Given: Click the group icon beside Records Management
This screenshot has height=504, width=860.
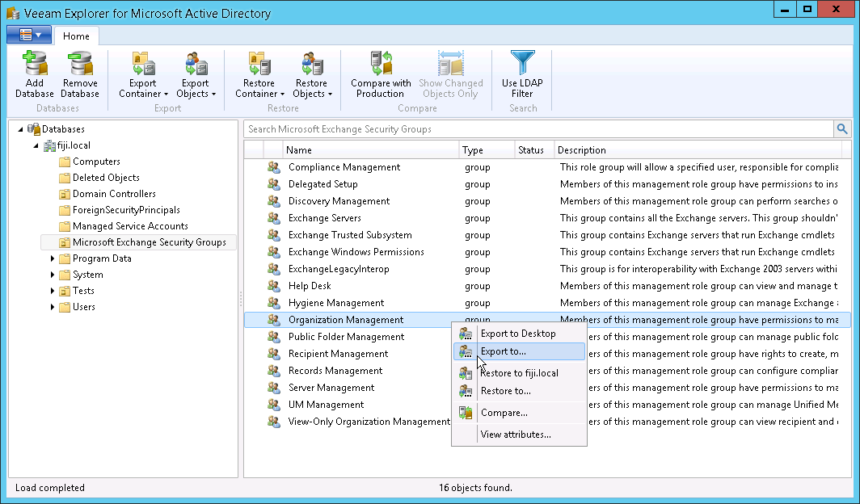Looking at the screenshot, I should (274, 371).
